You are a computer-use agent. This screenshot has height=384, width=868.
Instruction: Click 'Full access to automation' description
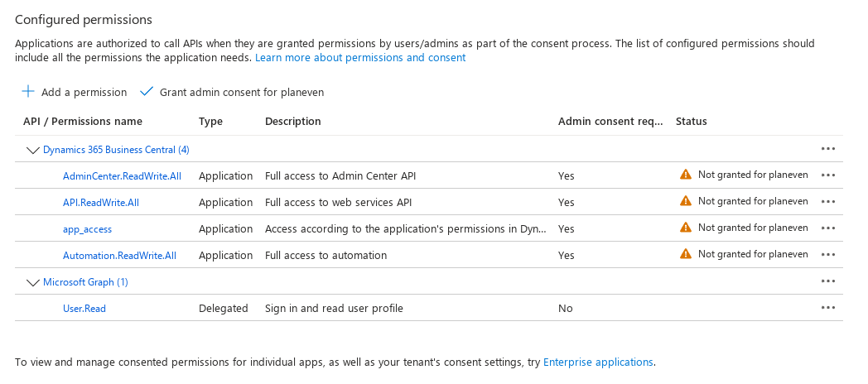[326, 256]
